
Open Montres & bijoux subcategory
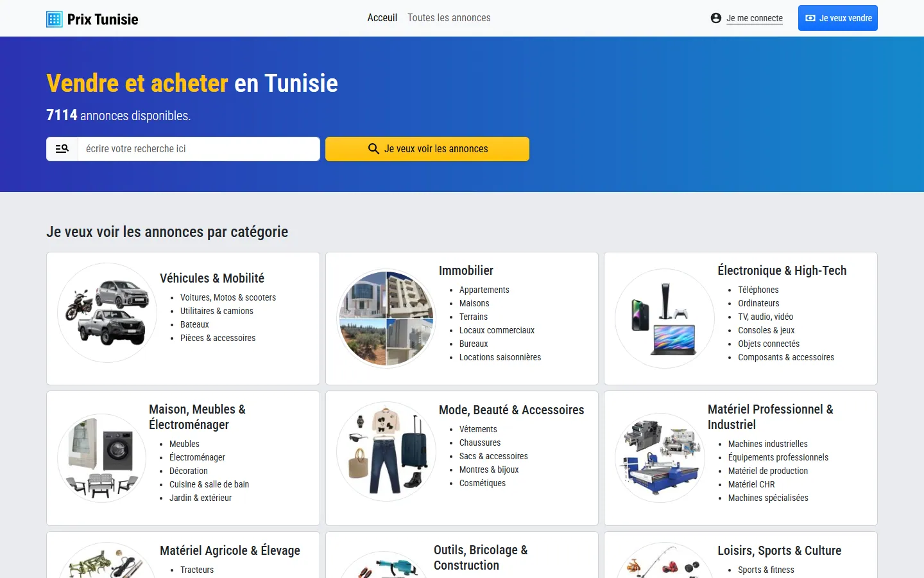[489, 469]
